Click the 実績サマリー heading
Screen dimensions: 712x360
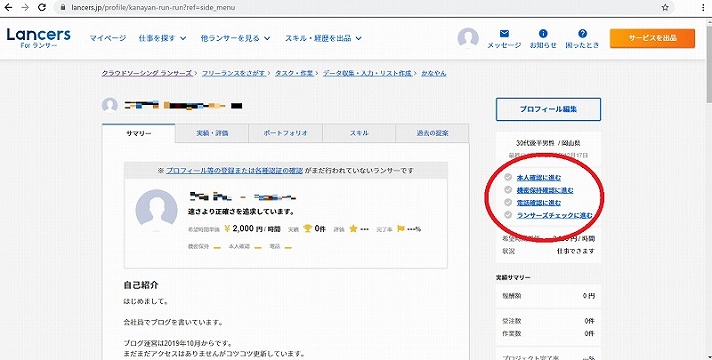pyautogui.click(x=513, y=277)
